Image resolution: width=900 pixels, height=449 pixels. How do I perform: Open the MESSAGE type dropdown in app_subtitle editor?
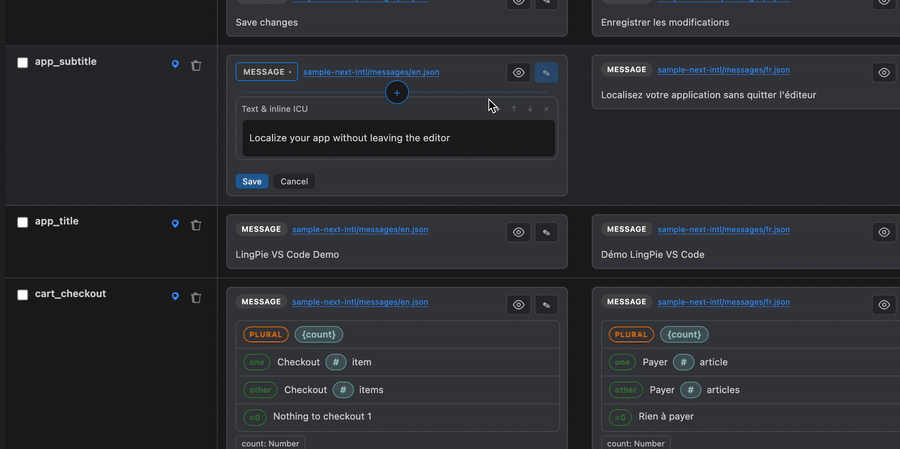pyautogui.click(x=267, y=72)
